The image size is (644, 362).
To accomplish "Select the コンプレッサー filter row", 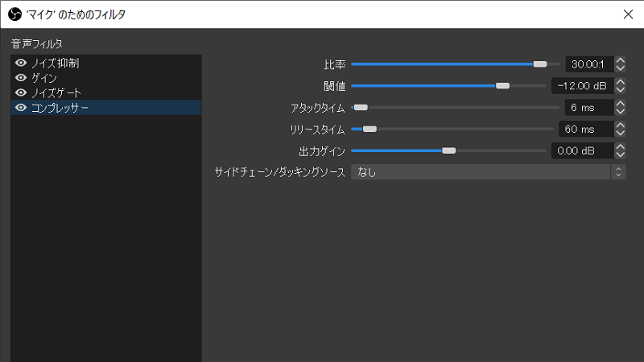I will (106, 108).
